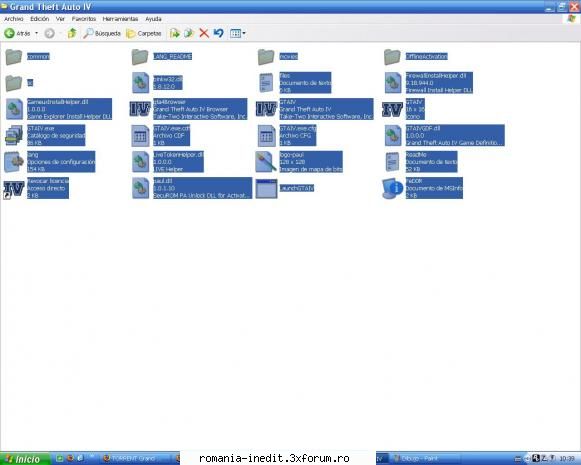Open the Atrás history dropdown arrow
The image size is (581, 465).
36,33
